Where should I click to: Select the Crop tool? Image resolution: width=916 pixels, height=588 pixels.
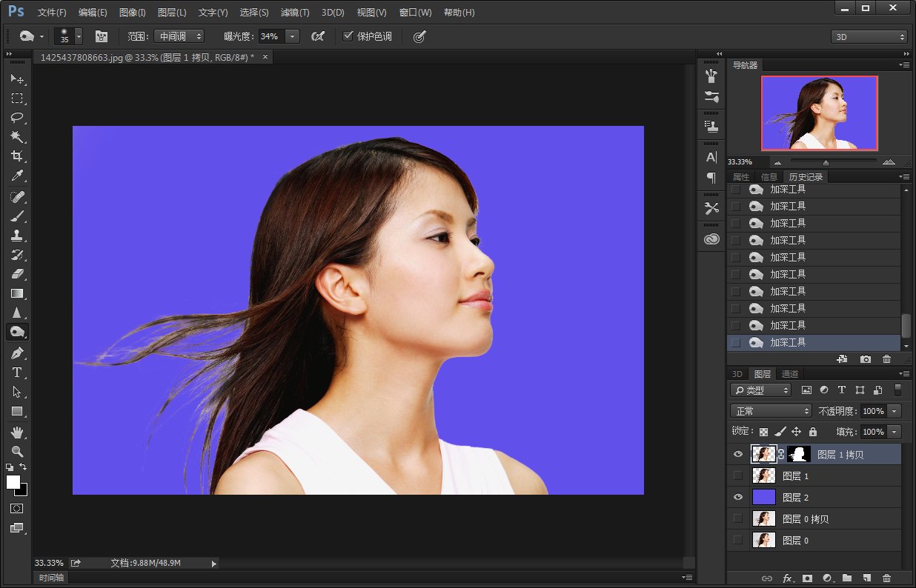pos(17,156)
